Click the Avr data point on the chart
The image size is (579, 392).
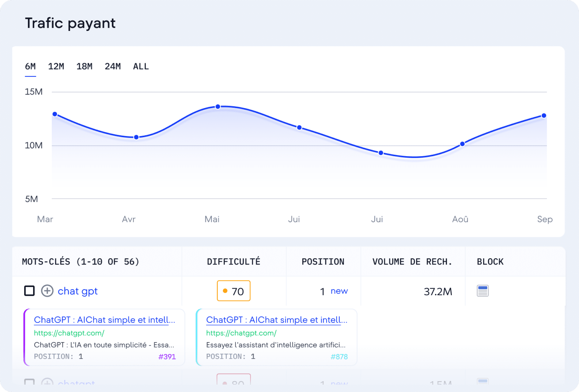point(136,137)
